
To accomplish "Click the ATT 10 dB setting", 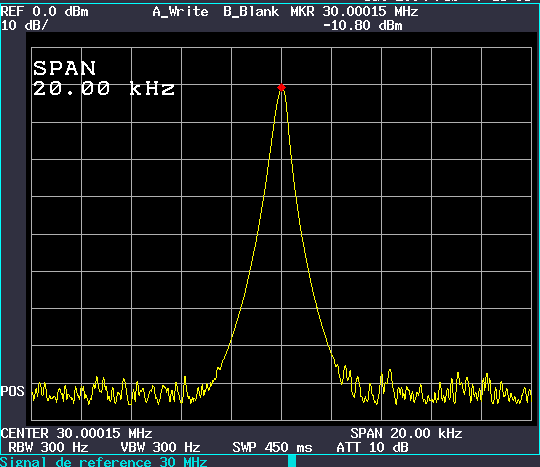I will pos(373,447).
